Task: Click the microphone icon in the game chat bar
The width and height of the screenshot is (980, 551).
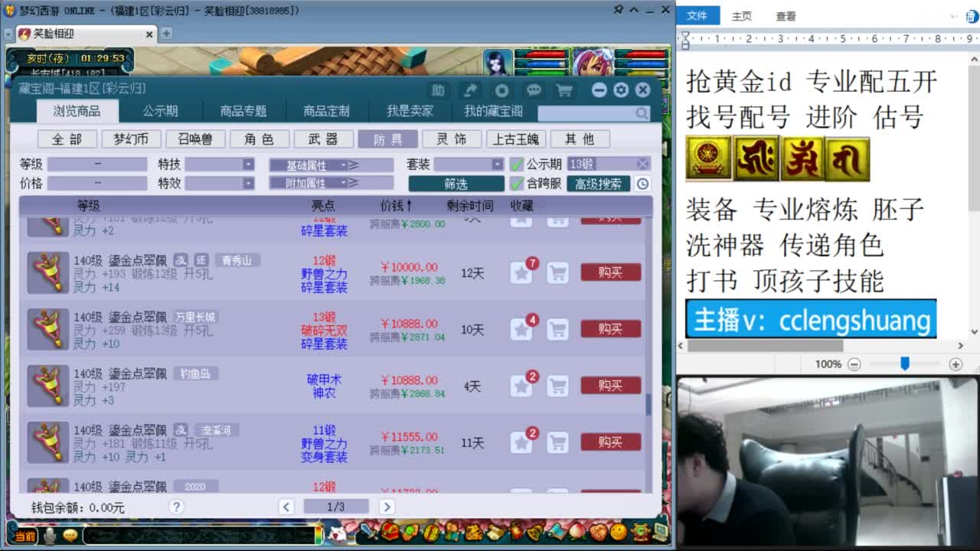Action: coord(50,536)
